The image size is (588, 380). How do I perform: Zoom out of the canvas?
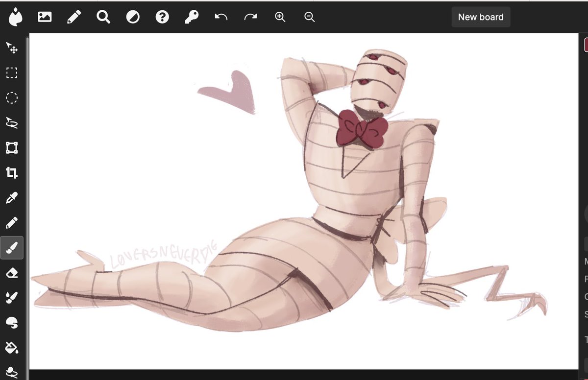coord(309,17)
